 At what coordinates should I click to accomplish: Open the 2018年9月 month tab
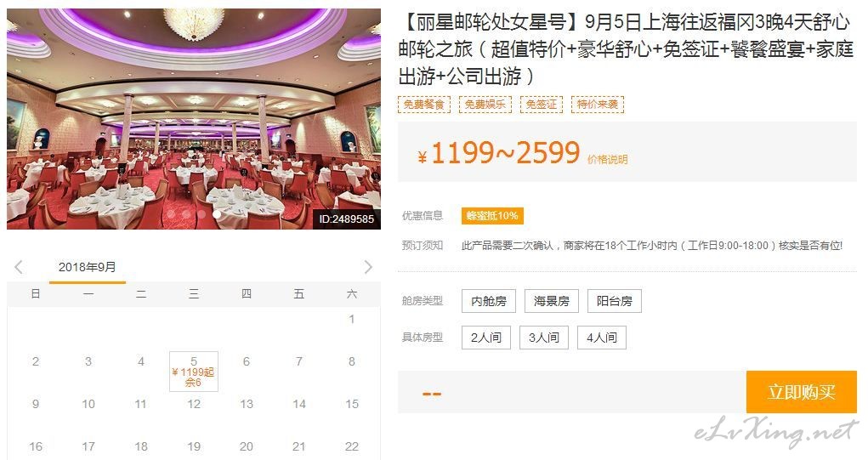click(x=88, y=268)
